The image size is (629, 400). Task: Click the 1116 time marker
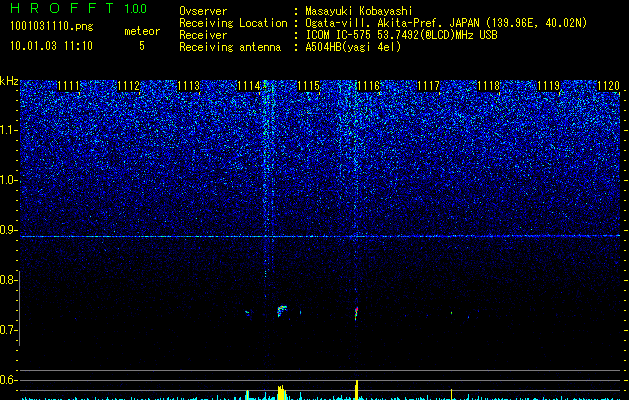click(x=368, y=86)
